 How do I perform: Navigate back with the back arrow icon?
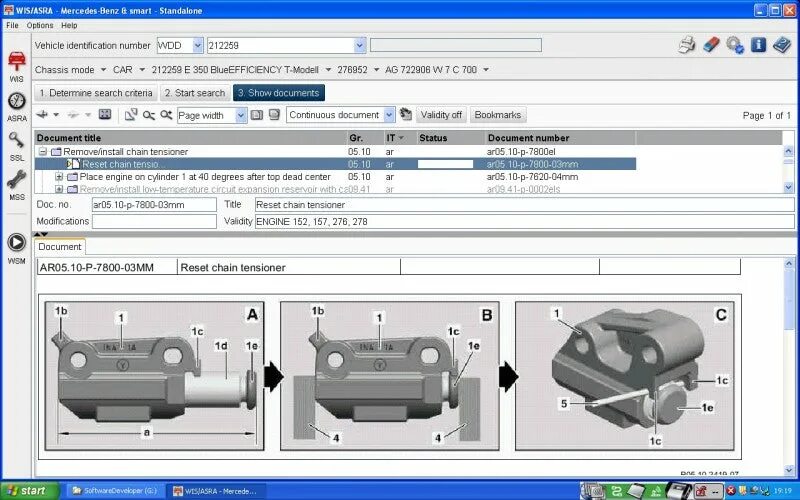42,114
